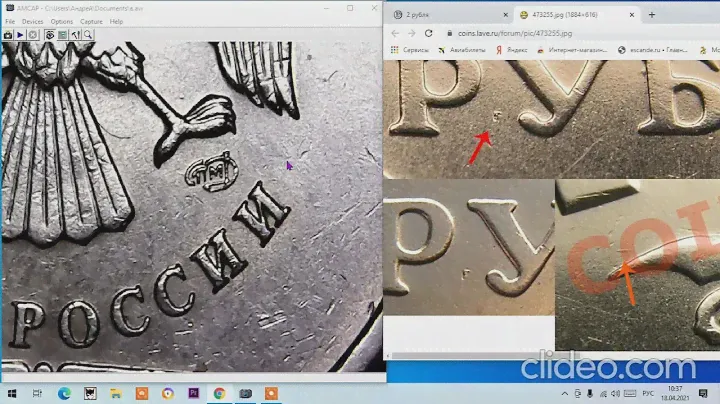This screenshot has height=404, width=720.
Task: Open the Авиабилеты bookmark
Action: click(463, 49)
